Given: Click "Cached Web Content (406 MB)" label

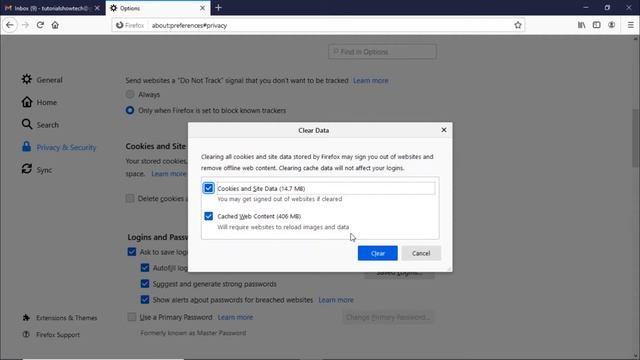Looking at the screenshot, I should (x=259, y=216).
